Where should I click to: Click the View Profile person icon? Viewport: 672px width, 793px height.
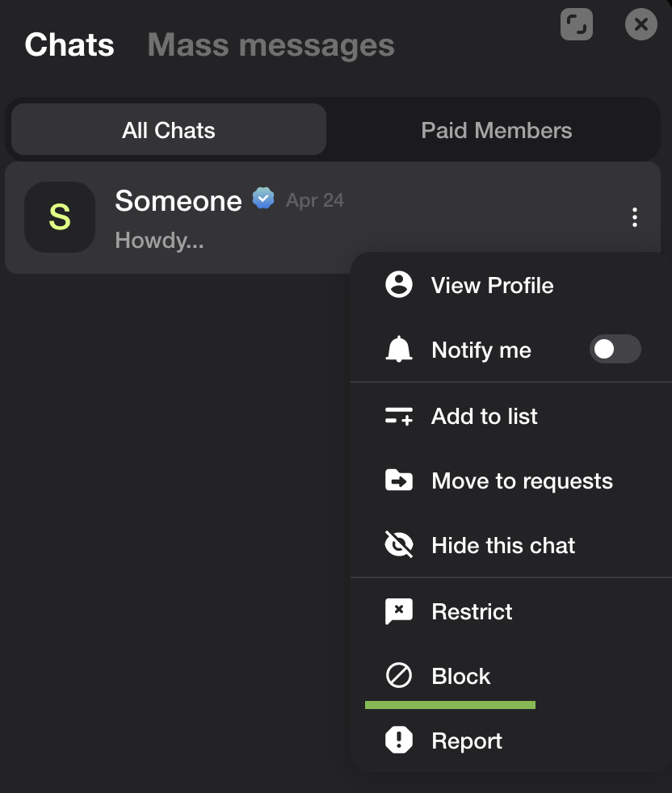point(399,285)
